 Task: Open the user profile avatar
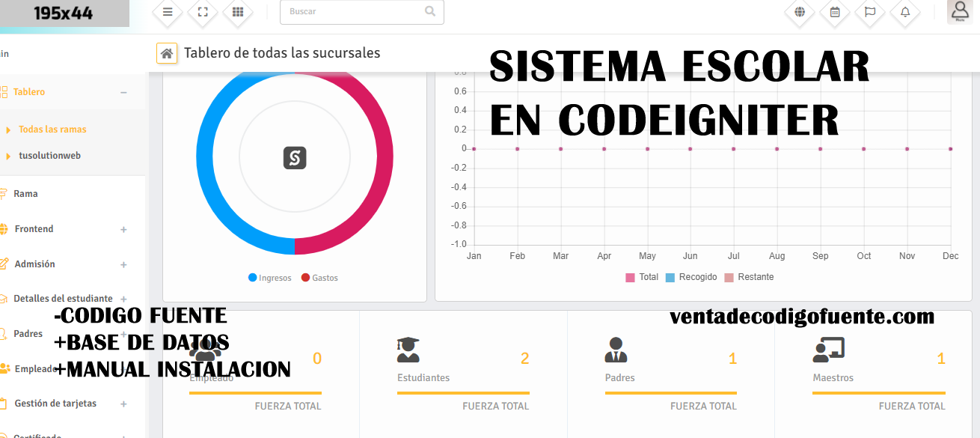tap(959, 10)
